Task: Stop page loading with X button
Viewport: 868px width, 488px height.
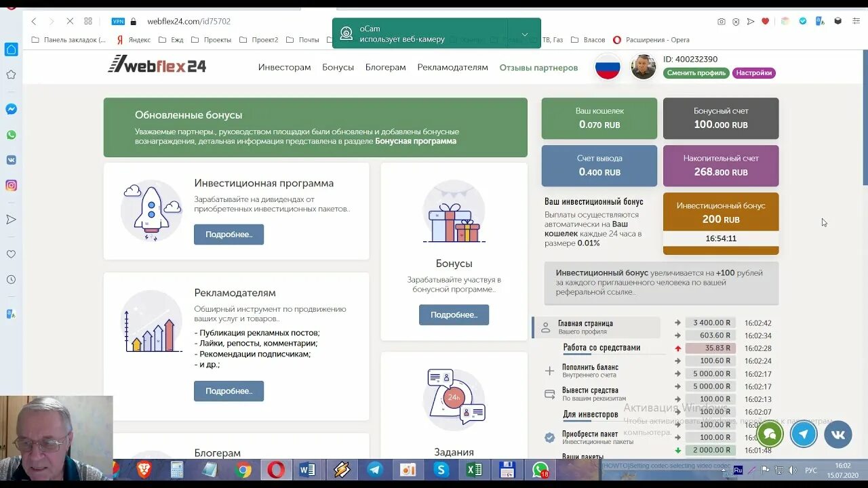Action: click(68, 22)
